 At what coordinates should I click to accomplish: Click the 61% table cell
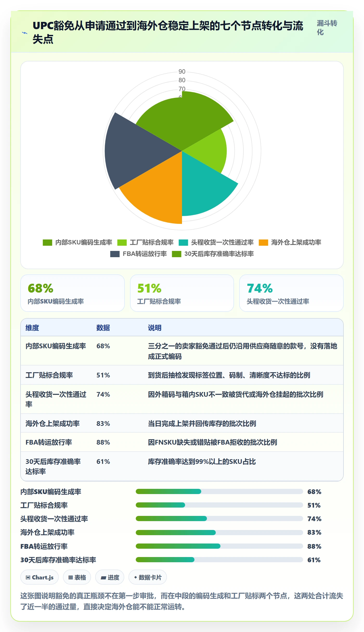point(103,462)
